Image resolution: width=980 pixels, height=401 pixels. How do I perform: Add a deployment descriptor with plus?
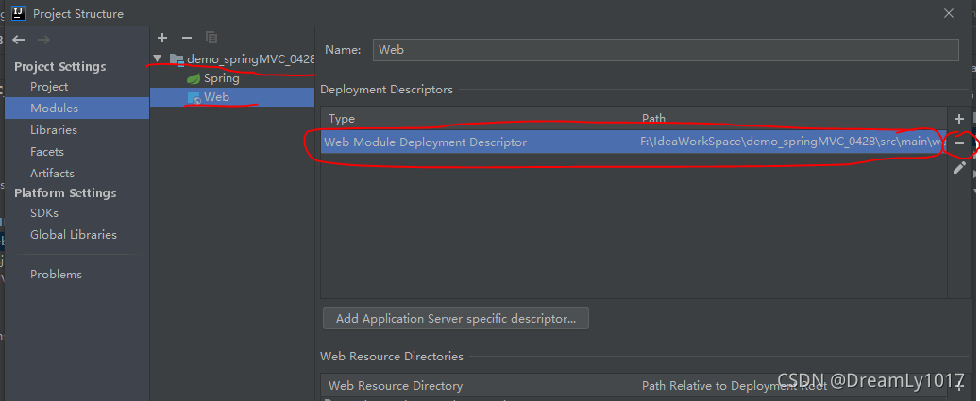(959, 119)
